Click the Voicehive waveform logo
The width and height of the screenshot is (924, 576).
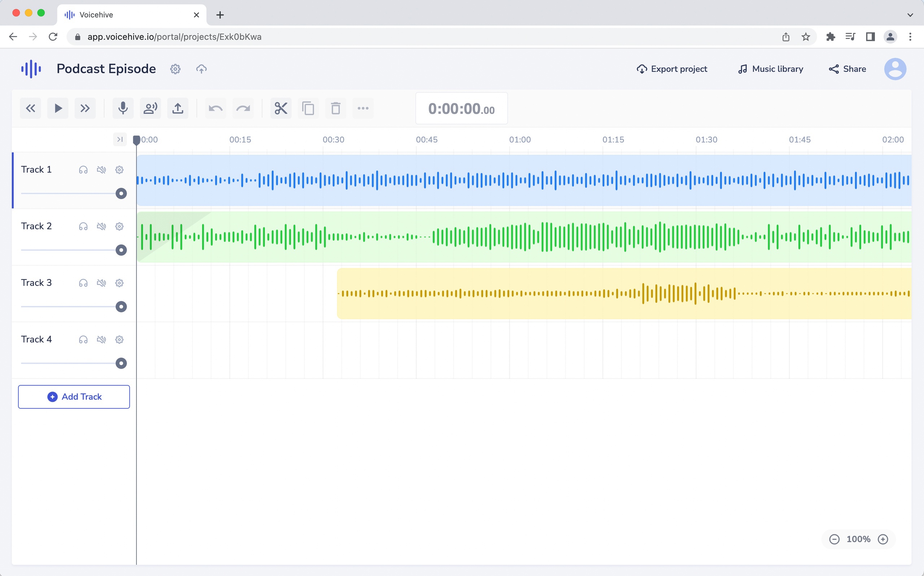tap(31, 69)
